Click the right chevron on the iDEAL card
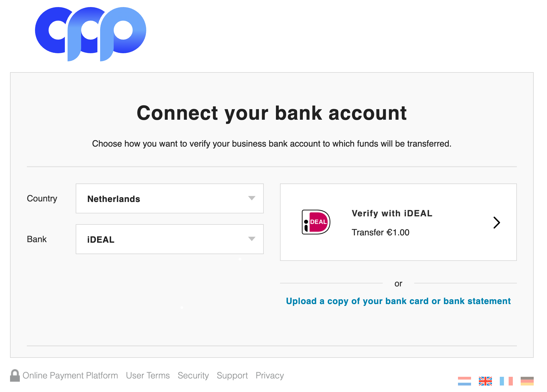Viewport: 547px width, 392px height. pyautogui.click(x=497, y=223)
